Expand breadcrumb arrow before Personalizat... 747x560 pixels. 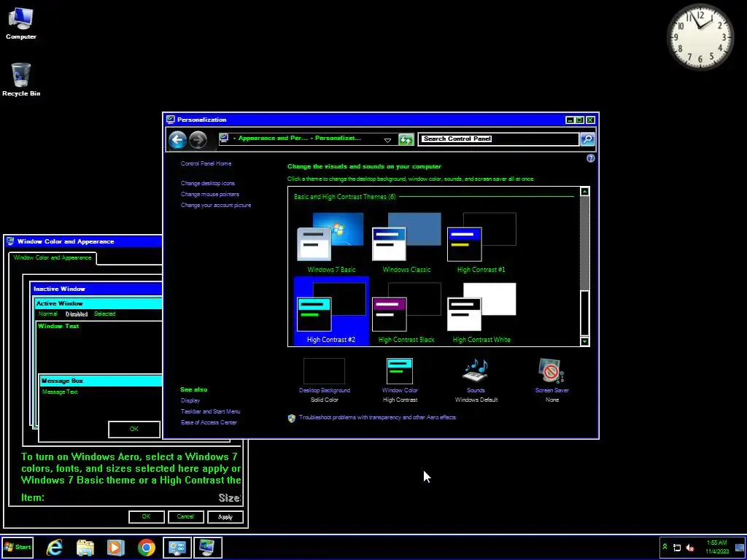[311, 139]
